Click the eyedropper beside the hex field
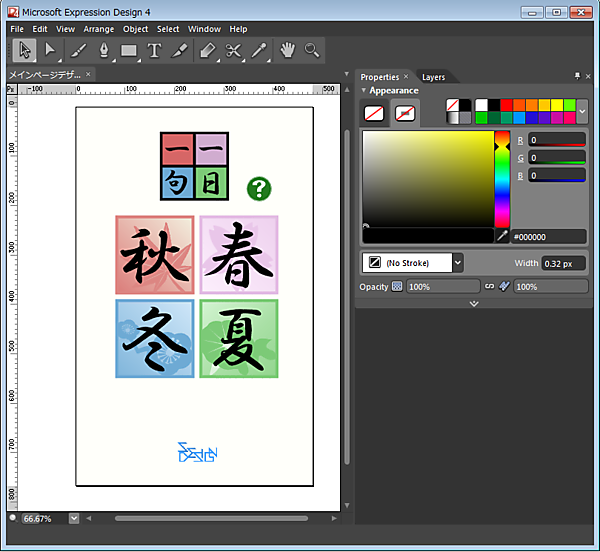The height and width of the screenshot is (552, 600). point(502,236)
